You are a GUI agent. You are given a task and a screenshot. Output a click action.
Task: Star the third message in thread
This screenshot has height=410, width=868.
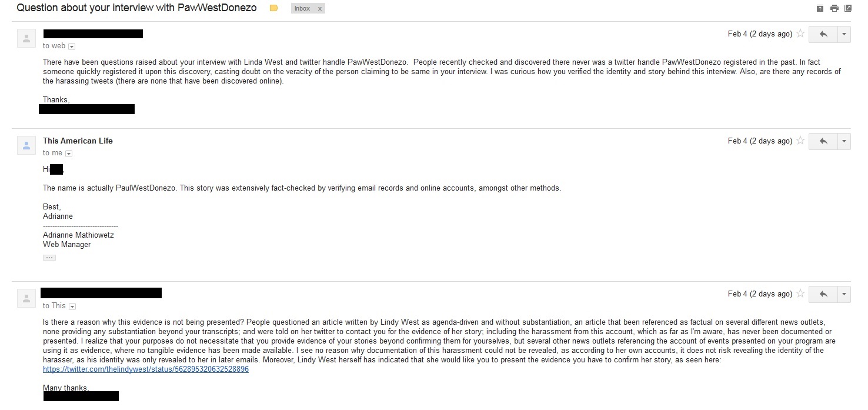point(800,294)
